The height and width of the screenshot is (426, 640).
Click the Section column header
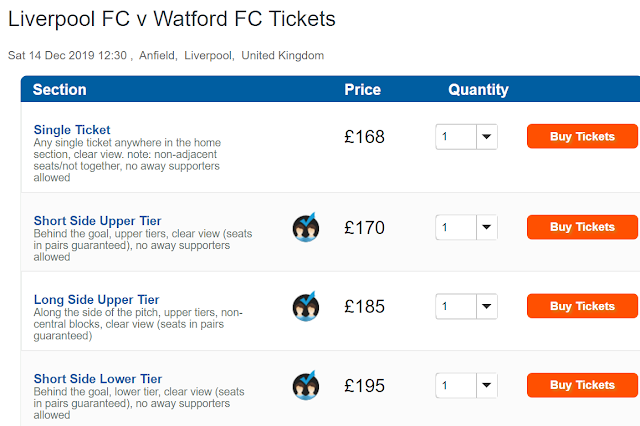[60, 90]
